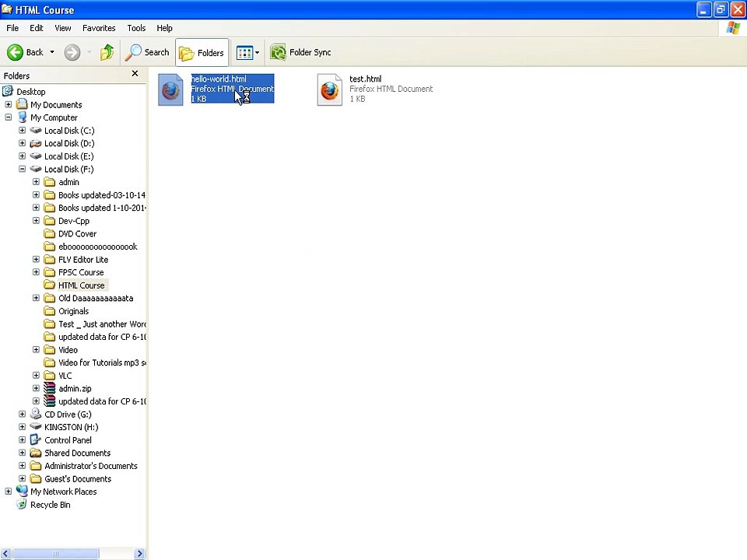
Task: Click the green Back arrow icon
Action: coord(15,52)
